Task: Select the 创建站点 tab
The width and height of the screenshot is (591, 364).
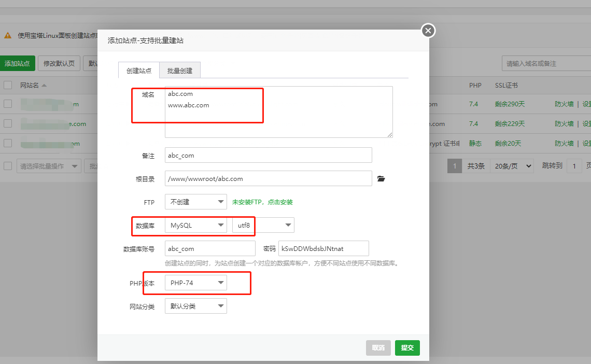Action: click(138, 70)
